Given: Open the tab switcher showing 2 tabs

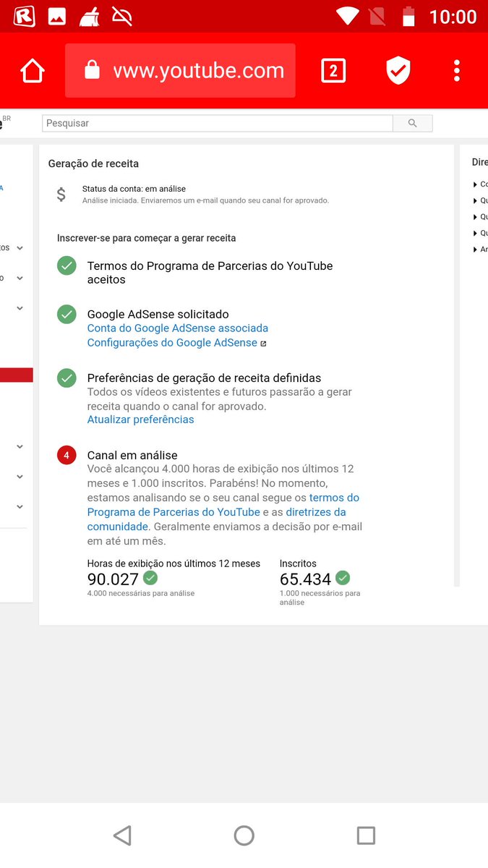Looking at the screenshot, I should click(333, 70).
